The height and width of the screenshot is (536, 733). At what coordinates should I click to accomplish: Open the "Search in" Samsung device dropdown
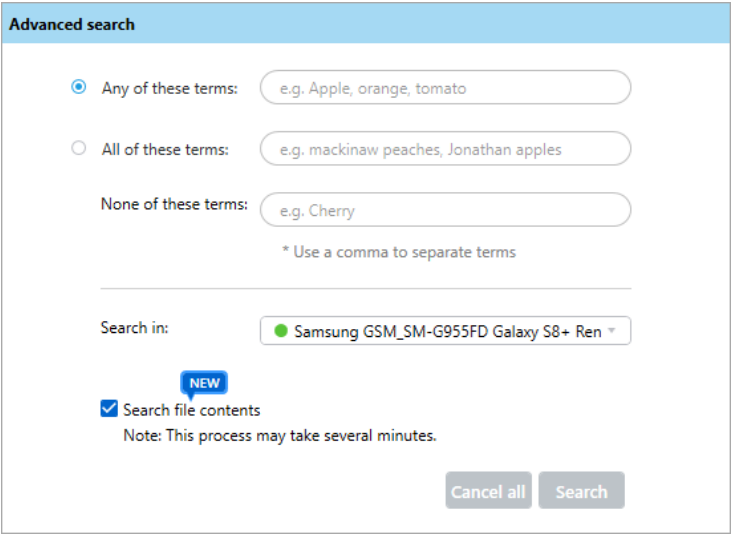pos(445,331)
